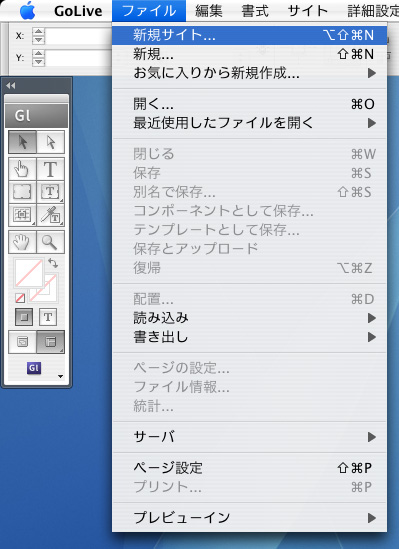Click the greyed ページの設定... entry
The height and width of the screenshot is (549, 399).
tap(249, 368)
